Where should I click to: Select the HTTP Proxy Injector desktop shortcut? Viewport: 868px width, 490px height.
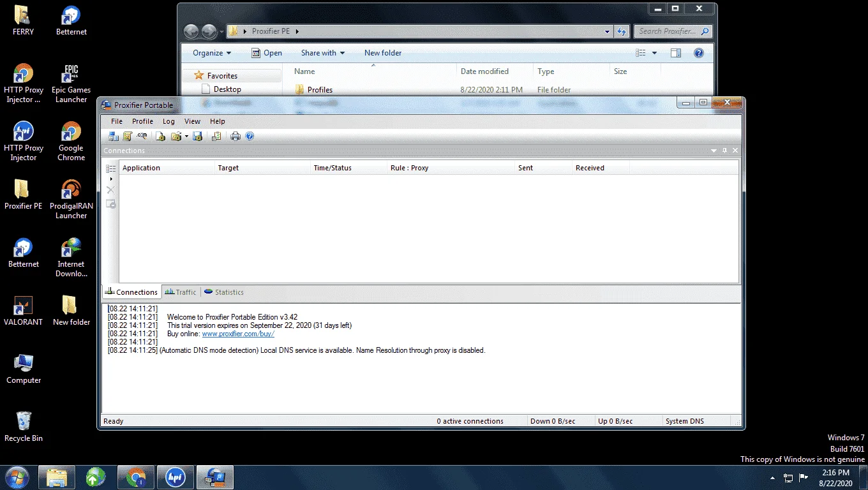(x=24, y=142)
